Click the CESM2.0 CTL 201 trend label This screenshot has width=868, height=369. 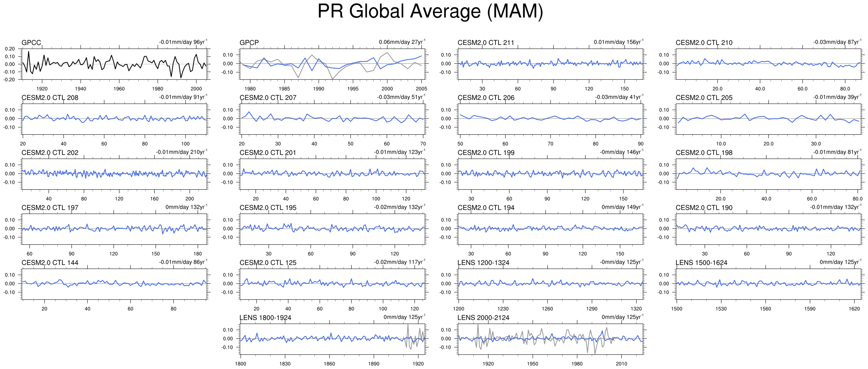click(x=399, y=152)
